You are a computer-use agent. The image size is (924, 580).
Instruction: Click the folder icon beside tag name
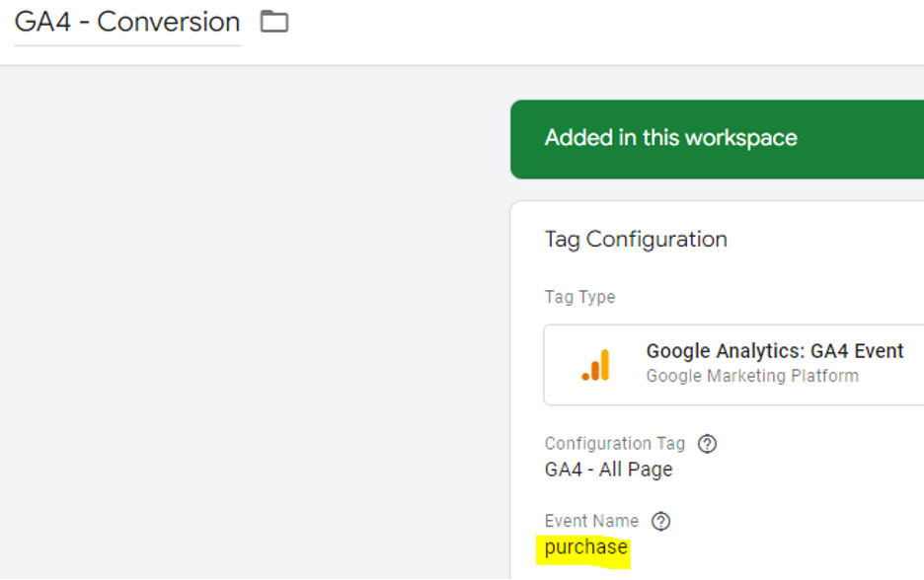click(x=273, y=22)
